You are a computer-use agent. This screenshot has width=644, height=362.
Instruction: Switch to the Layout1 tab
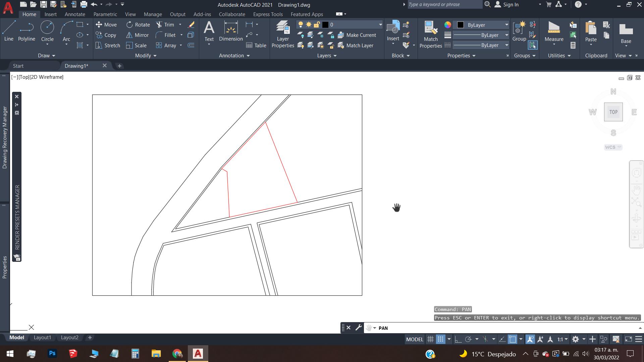[x=42, y=338]
